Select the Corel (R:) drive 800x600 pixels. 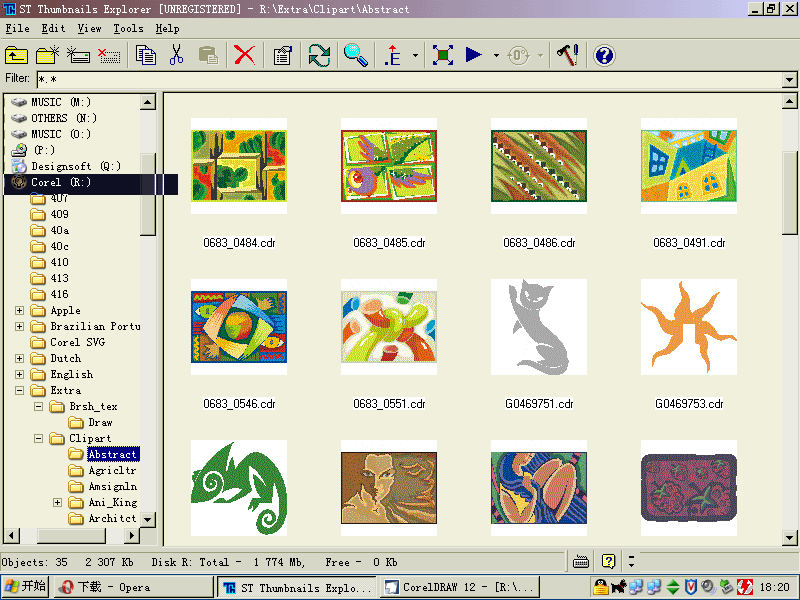(x=61, y=182)
